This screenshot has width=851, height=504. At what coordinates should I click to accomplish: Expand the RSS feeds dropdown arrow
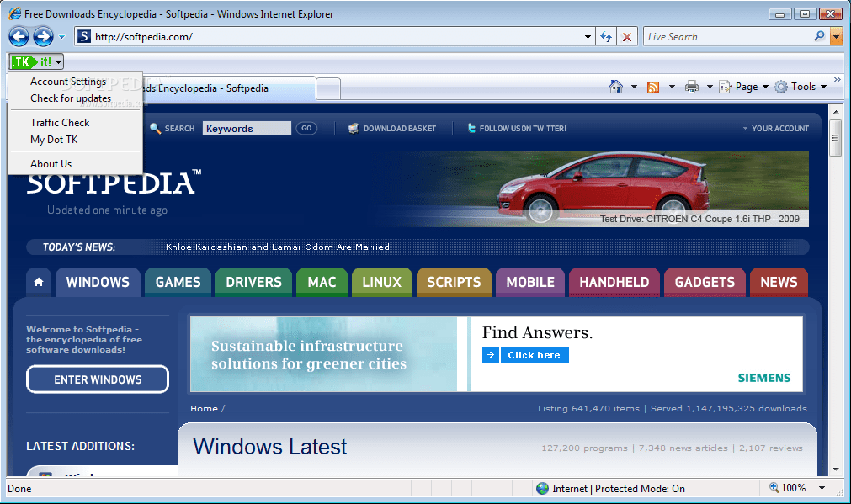tap(672, 87)
